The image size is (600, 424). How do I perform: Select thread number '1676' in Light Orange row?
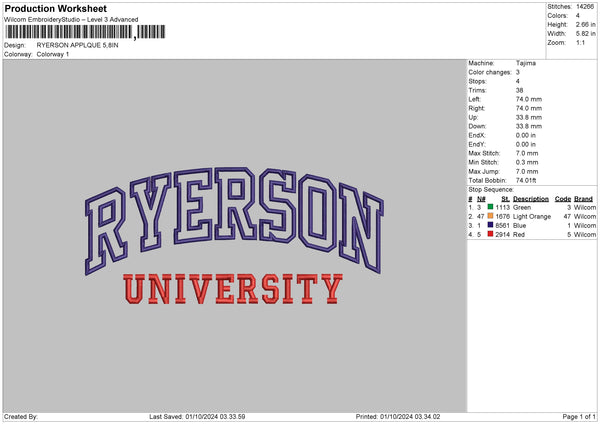[502, 217]
